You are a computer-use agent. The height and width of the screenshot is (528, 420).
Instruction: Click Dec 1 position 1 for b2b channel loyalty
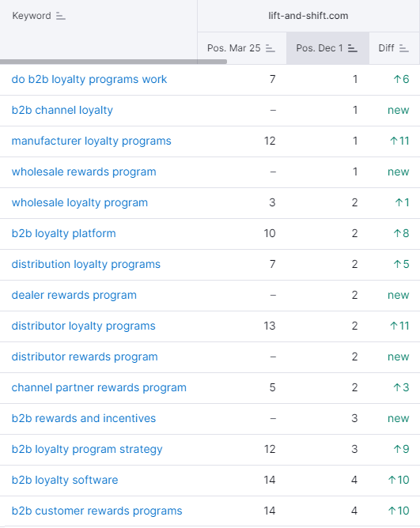tap(355, 110)
